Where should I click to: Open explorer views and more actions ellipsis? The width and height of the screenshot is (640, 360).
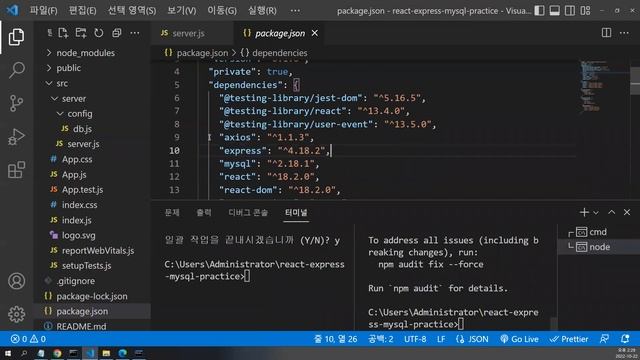(x=135, y=33)
